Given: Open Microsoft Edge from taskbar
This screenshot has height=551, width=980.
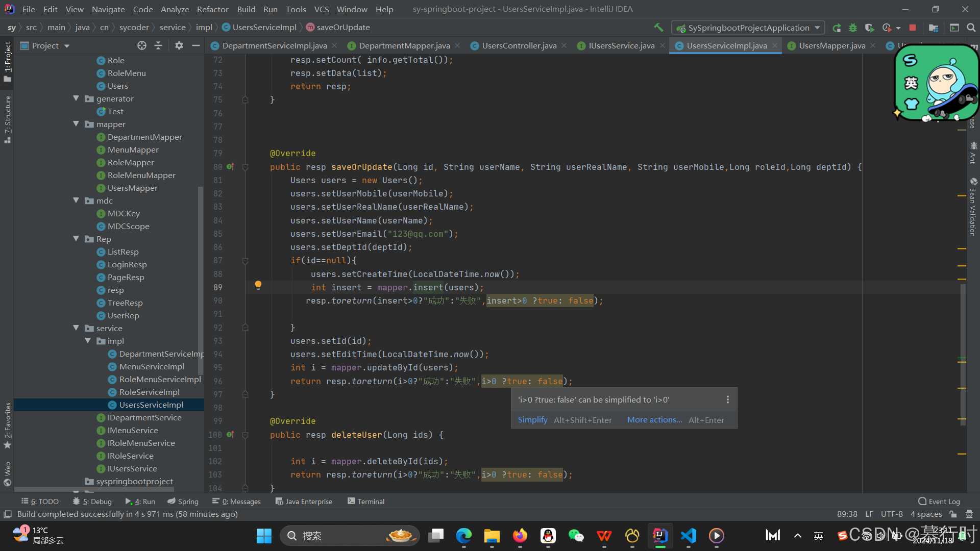Looking at the screenshot, I should (x=463, y=536).
